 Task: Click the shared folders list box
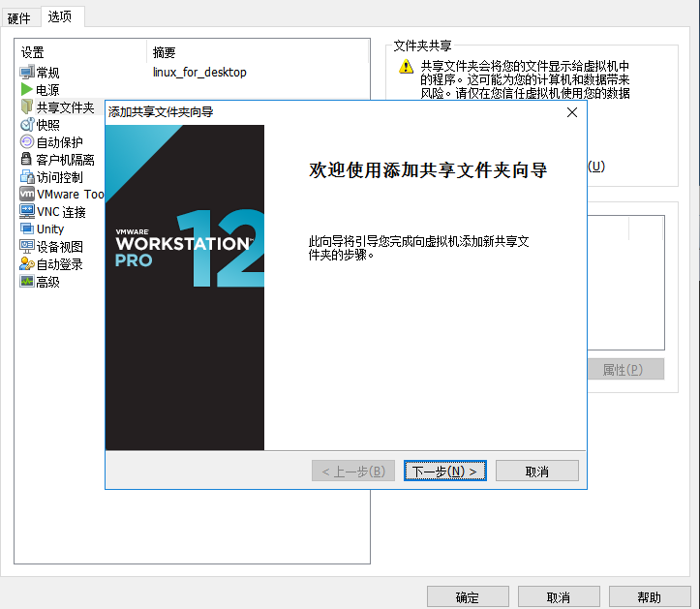click(x=625, y=283)
